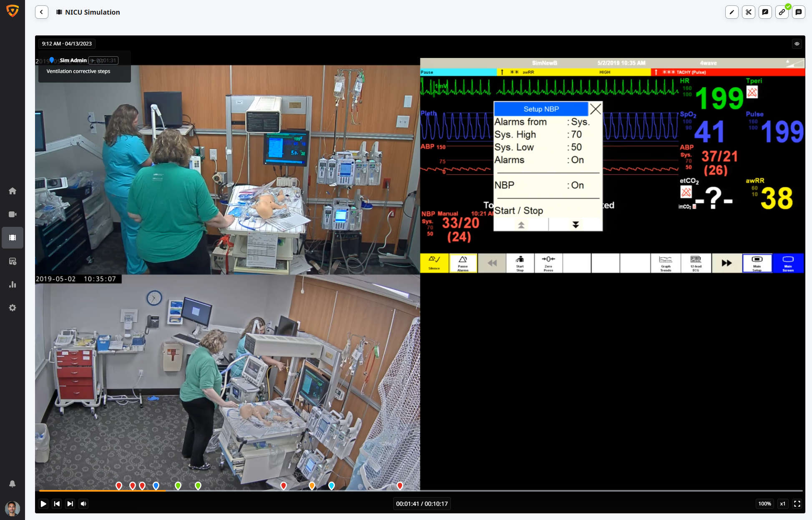Screen dimensions: 812x520
Task: Click the blue marker on the timeline
Action: tap(156, 486)
